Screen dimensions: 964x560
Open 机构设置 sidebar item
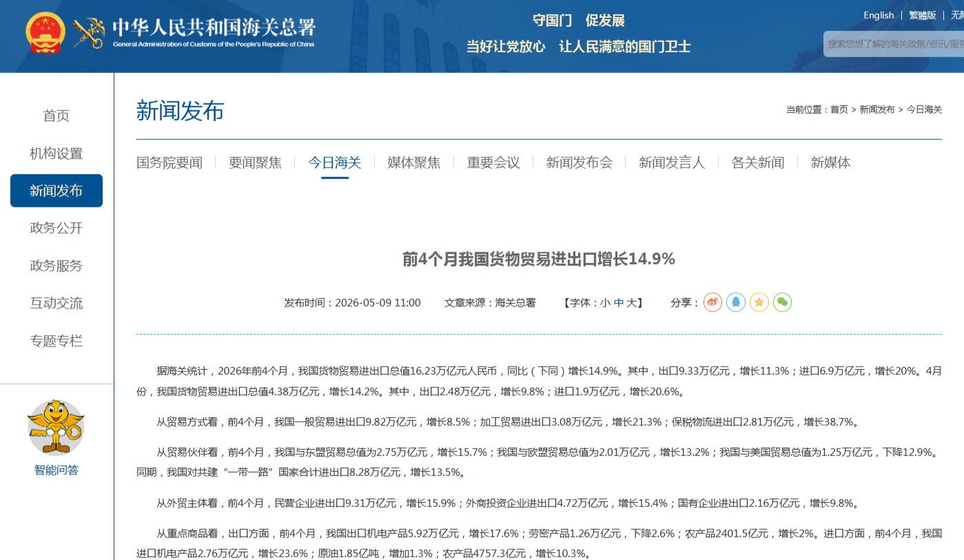point(57,153)
